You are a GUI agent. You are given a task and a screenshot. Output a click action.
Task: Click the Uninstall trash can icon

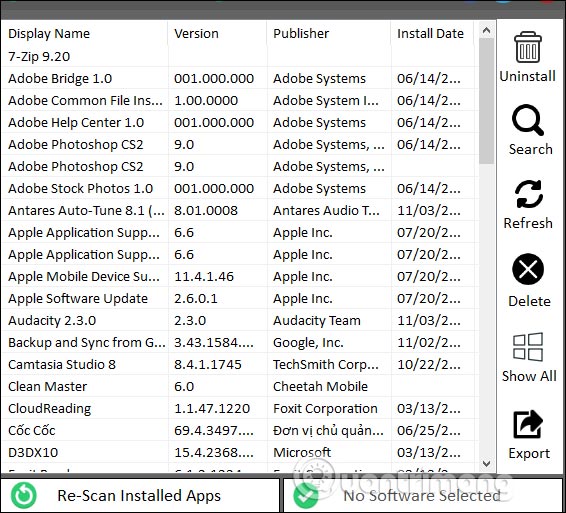click(x=528, y=47)
